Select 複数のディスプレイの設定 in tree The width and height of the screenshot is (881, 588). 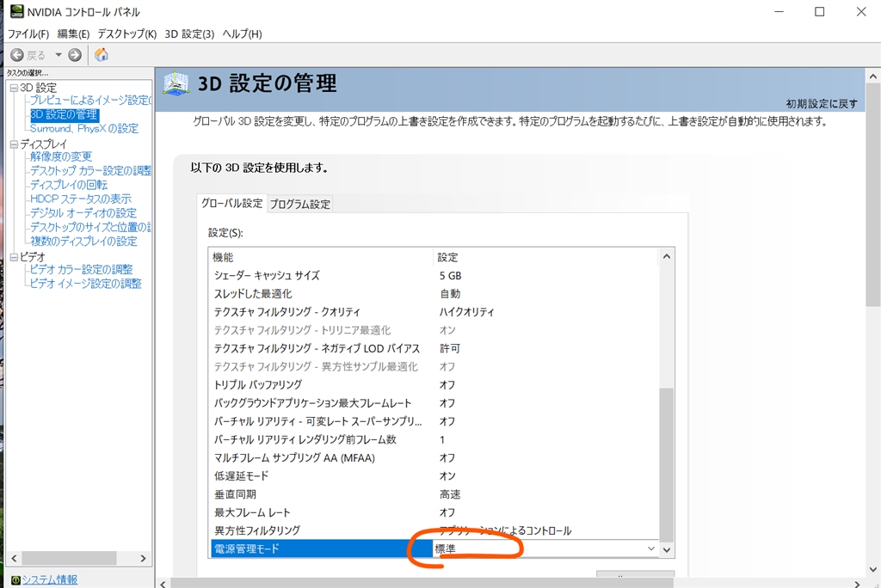[x=83, y=241]
